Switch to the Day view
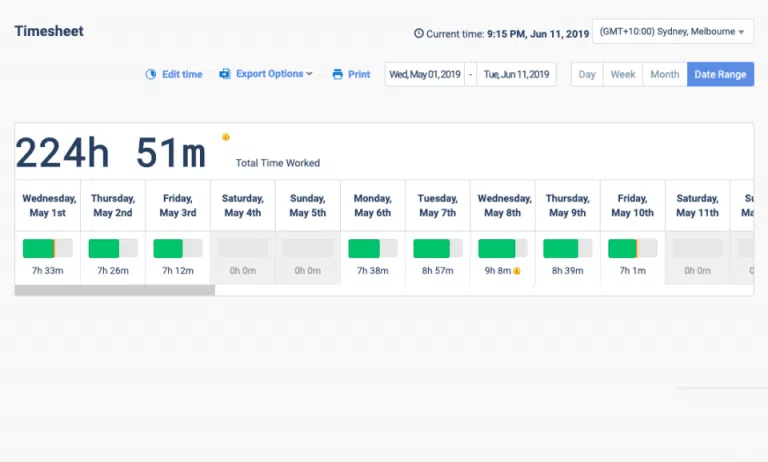 tap(587, 74)
